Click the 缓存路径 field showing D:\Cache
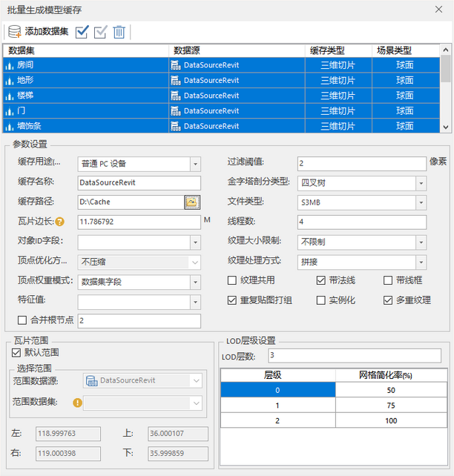Screen dimensions: 454x476 tap(131, 202)
